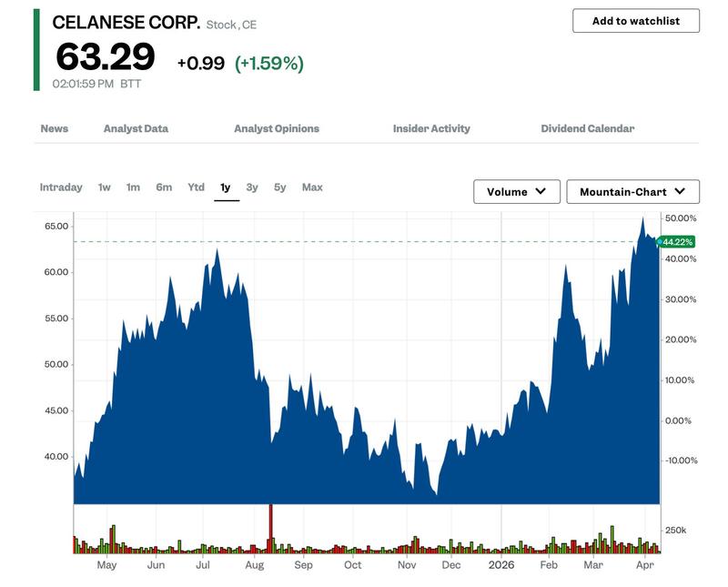The width and height of the screenshot is (728, 587).
Task: Choose the 5y time range
Action: point(280,187)
